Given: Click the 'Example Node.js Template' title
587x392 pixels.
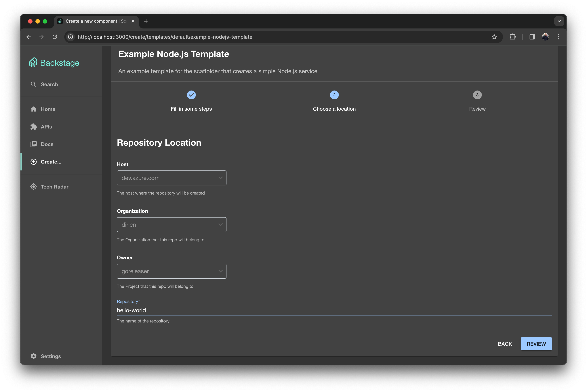Looking at the screenshot, I should click(174, 54).
